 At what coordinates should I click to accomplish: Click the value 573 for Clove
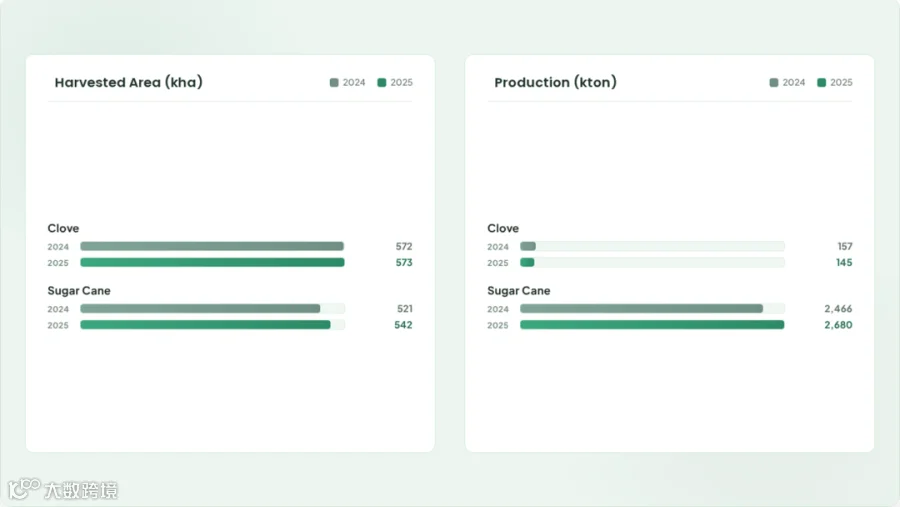(404, 262)
